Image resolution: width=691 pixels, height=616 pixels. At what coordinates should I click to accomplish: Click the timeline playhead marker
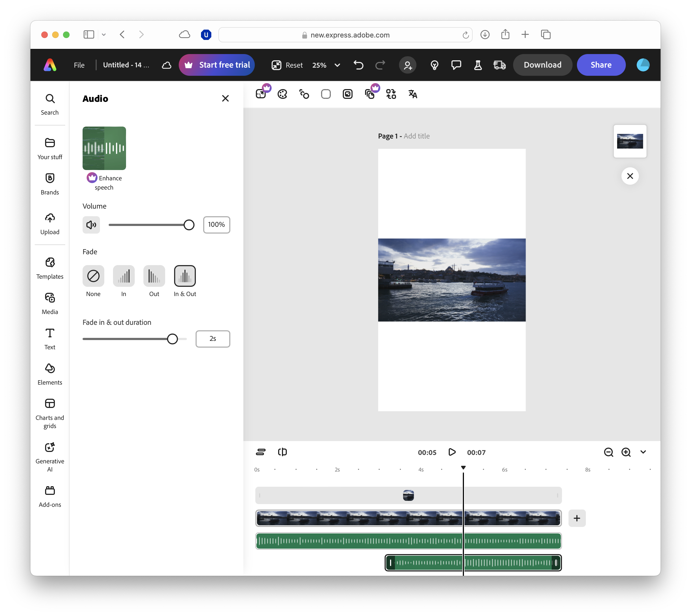pos(463,467)
